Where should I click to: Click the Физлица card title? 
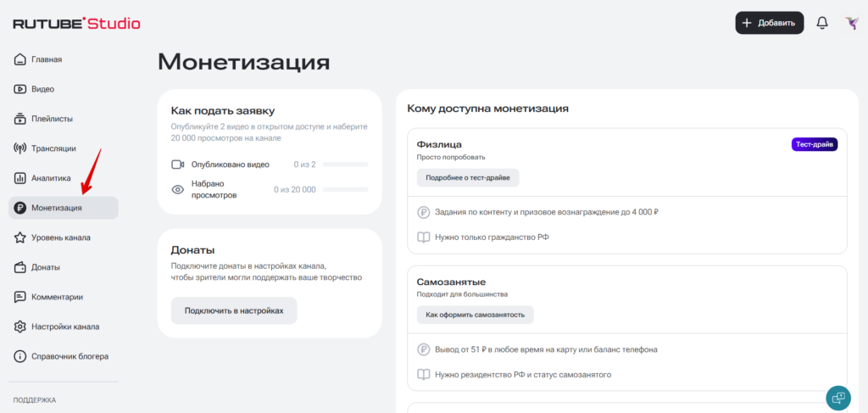coord(440,144)
